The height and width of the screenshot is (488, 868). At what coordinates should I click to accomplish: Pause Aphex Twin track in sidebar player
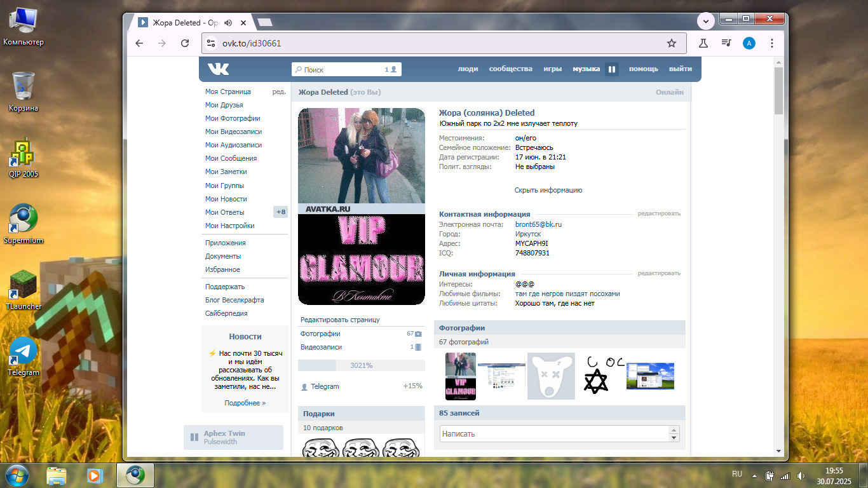(194, 437)
